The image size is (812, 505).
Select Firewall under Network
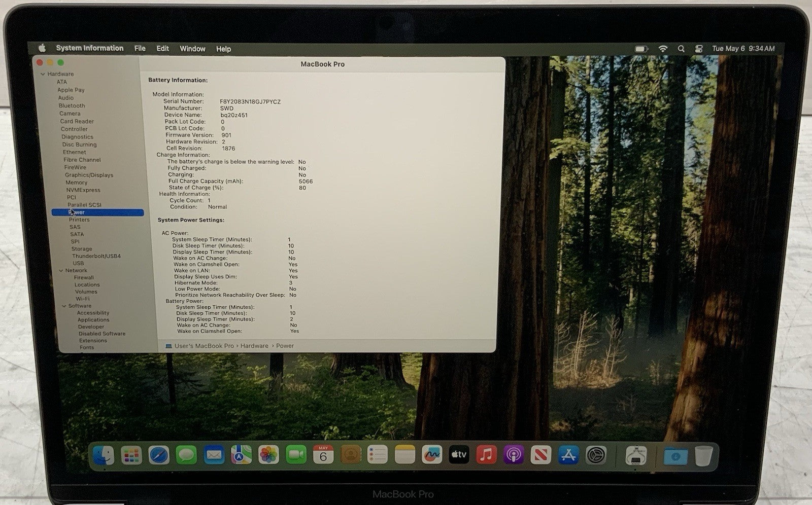pyautogui.click(x=84, y=277)
